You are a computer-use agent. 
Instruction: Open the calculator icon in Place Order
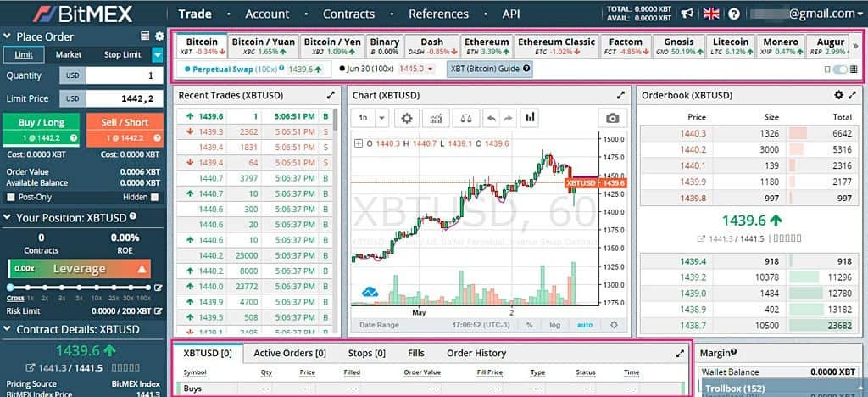pos(145,36)
